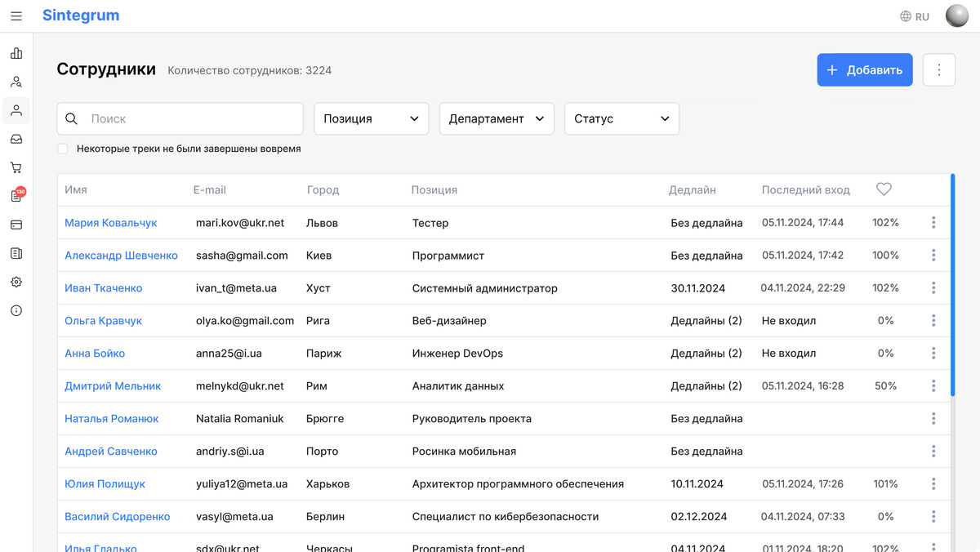
Task: Open row actions for Наталья Романюк
Action: [x=933, y=418]
